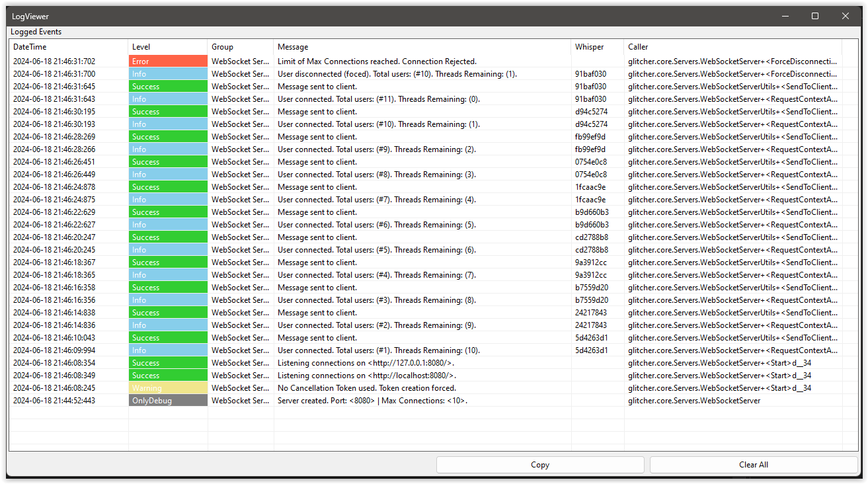Select the 'Total users: (#1)' connected message
The height and width of the screenshot is (484, 868).
tap(379, 350)
